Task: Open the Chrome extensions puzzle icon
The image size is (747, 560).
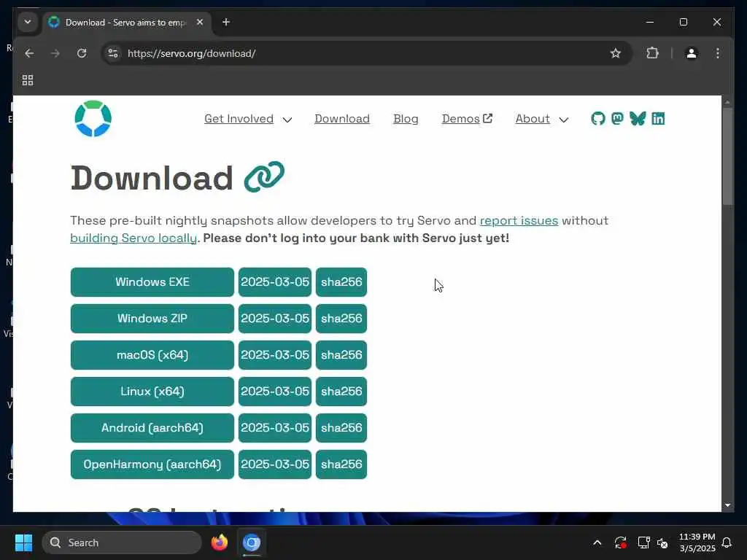Action: [x=653, y=53]
